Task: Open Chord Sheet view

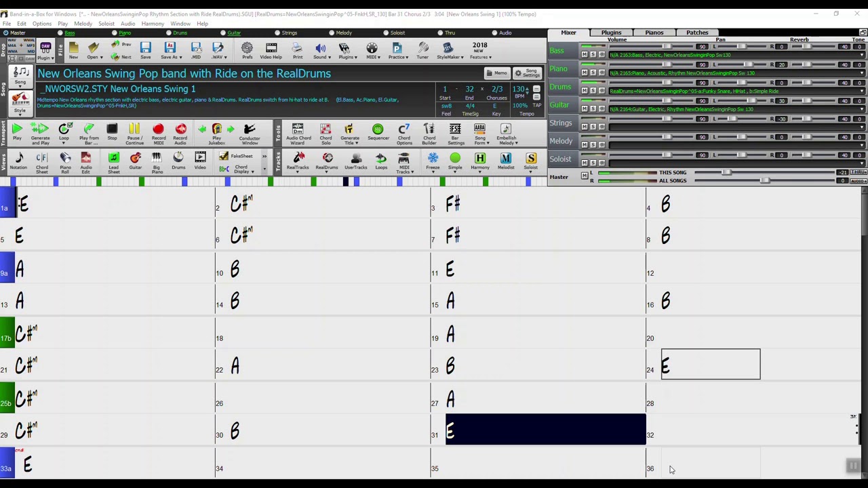Action: click(41, 163)
